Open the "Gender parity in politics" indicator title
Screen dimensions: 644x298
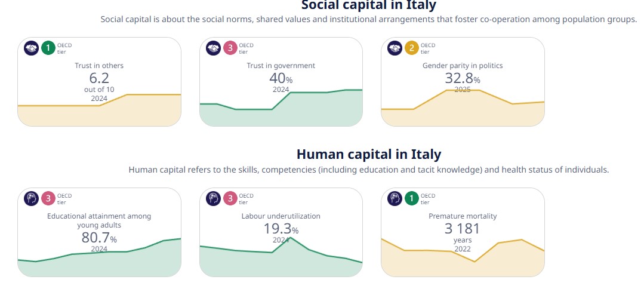[463, 66]
